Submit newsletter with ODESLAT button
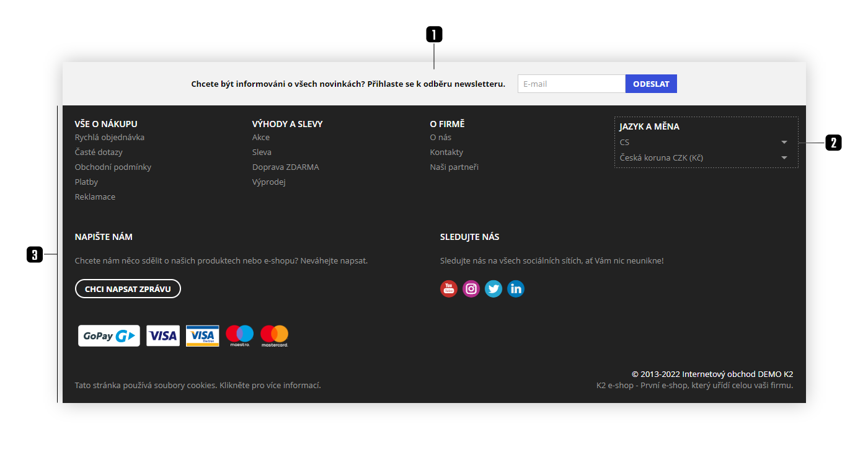Viewport: 868px width, 465px height. [651, 84]
